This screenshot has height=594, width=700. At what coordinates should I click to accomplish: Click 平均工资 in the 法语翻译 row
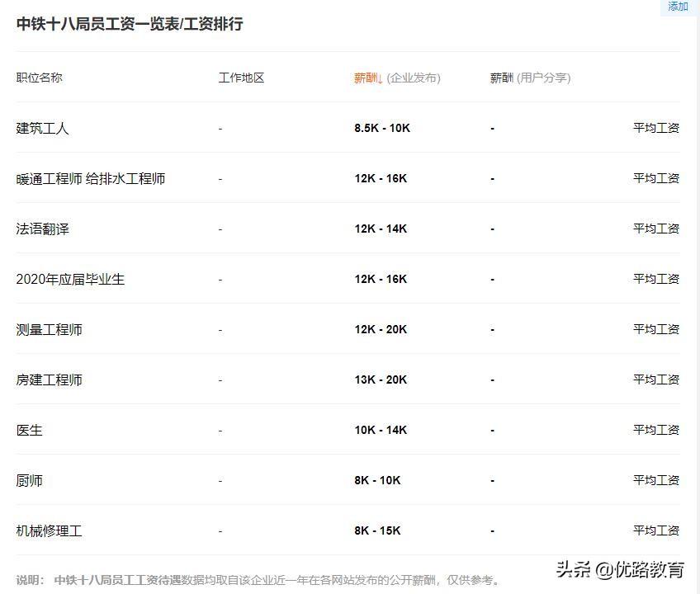tap(655, 229)
